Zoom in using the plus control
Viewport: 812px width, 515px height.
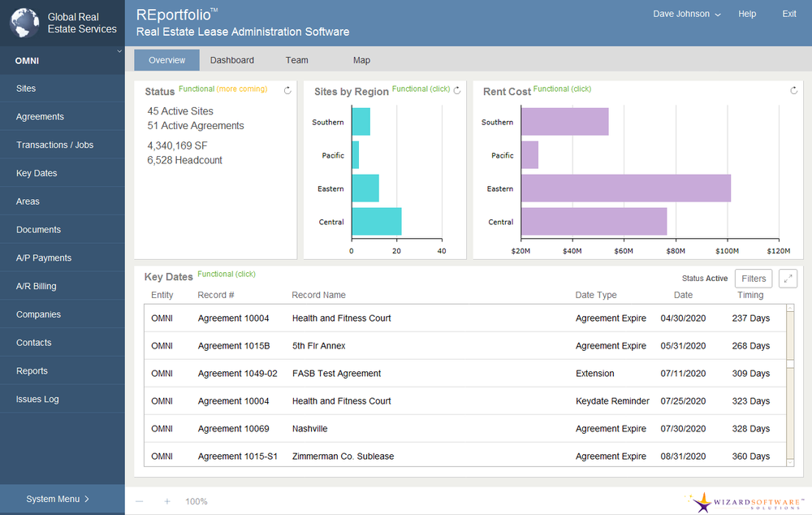[166, 501]
